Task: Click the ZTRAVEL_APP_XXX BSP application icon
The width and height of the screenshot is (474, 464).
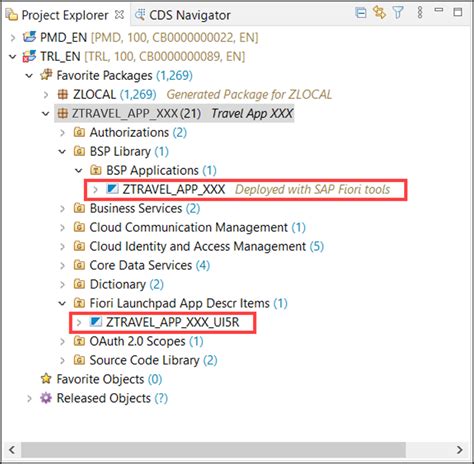Action: (x=112, y=189)
